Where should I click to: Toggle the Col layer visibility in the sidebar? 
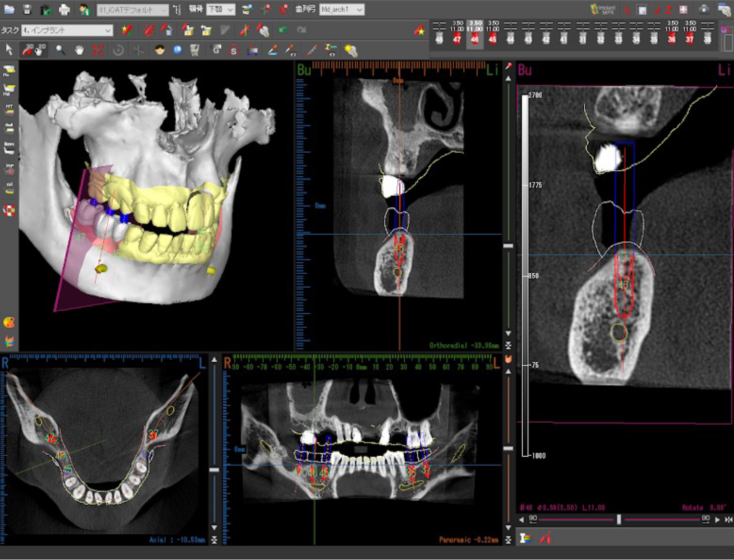[x=9, y=188]
